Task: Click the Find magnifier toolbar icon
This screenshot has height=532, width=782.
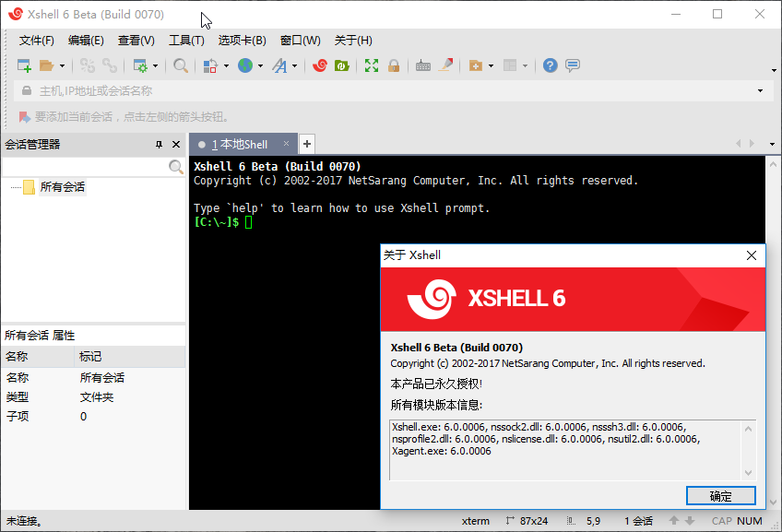Action: 180,65
